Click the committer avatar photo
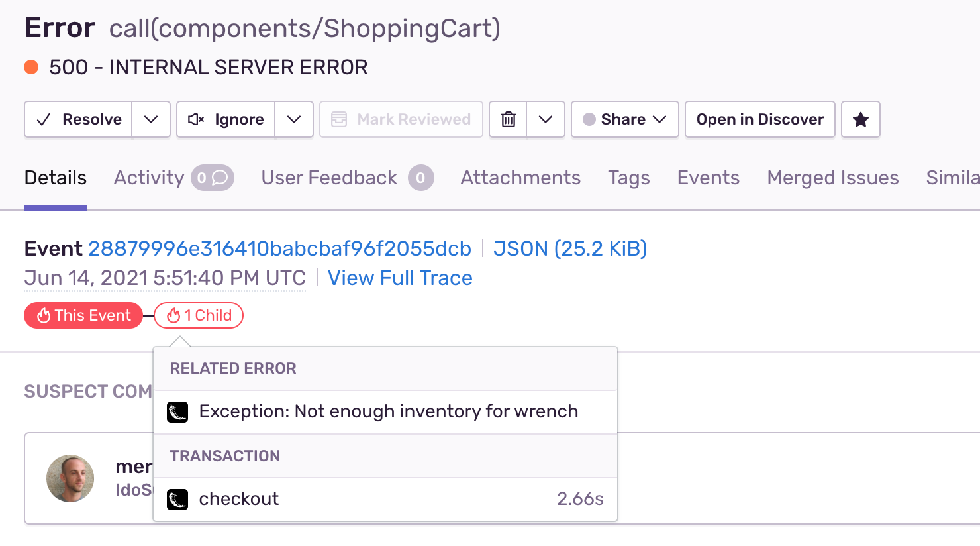The image size is (980, 546). [x=70, y=478]
